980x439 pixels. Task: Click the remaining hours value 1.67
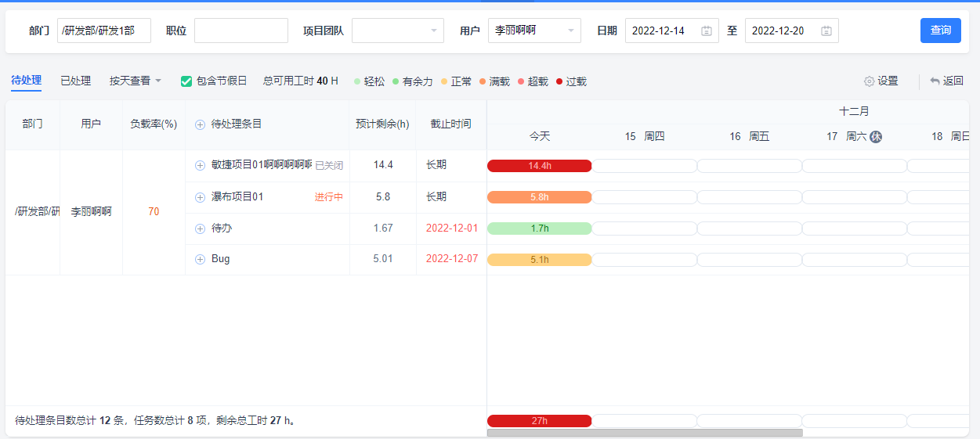pos(383,228)
